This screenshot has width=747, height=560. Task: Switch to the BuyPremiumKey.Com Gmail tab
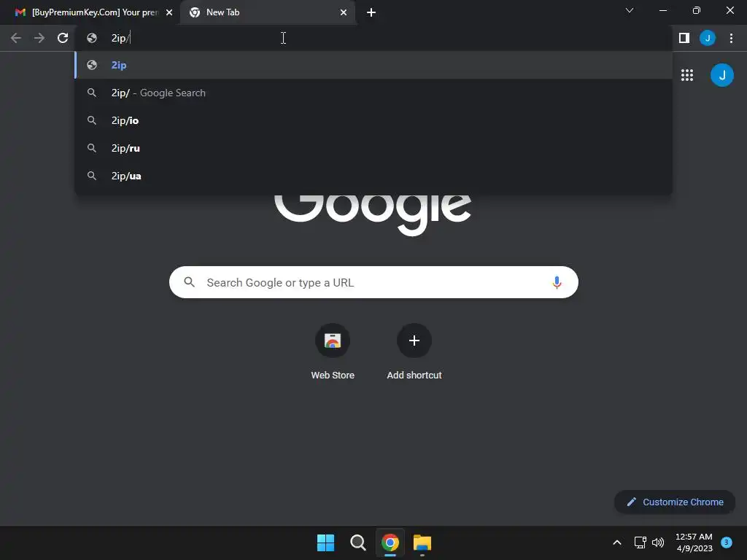[x=90, y=12]
